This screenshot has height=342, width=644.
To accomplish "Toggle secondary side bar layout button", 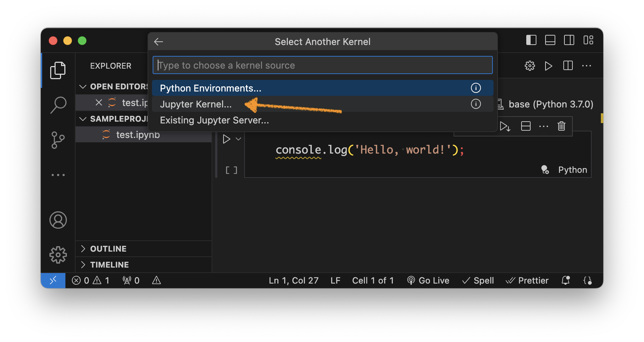I will pos(569,40).
